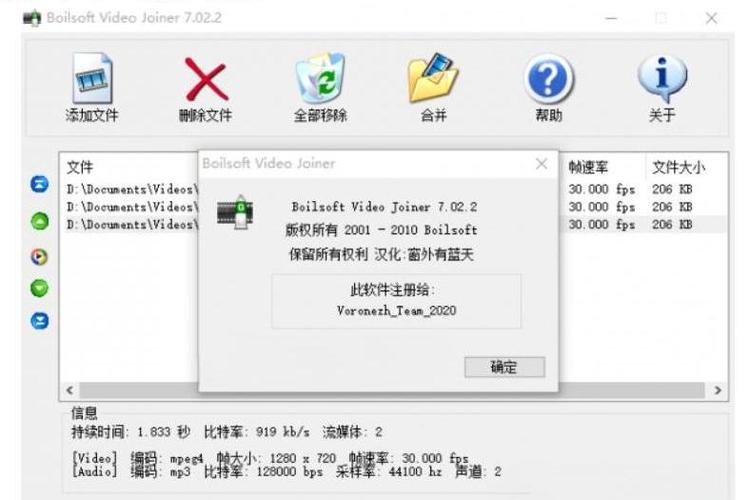This screenshot has height=500, width=750.
Task: Open 关于 (About) info bubble icon
Action: click(x=662, y=79)
